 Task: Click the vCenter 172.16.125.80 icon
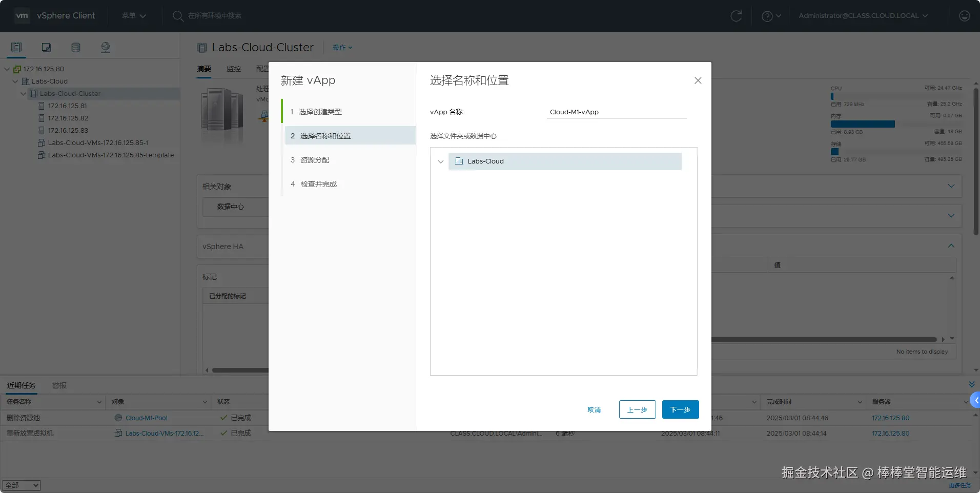(17, 69)
